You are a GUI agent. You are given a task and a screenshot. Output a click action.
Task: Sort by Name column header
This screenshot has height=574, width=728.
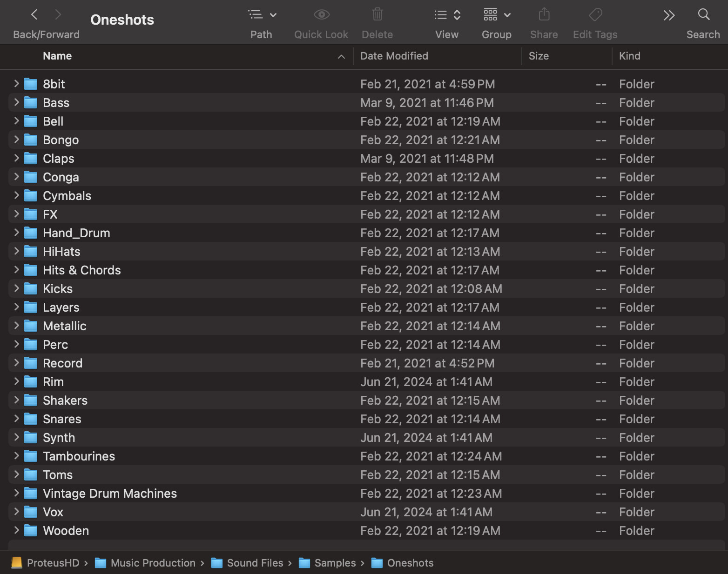(x=57, y=56)
